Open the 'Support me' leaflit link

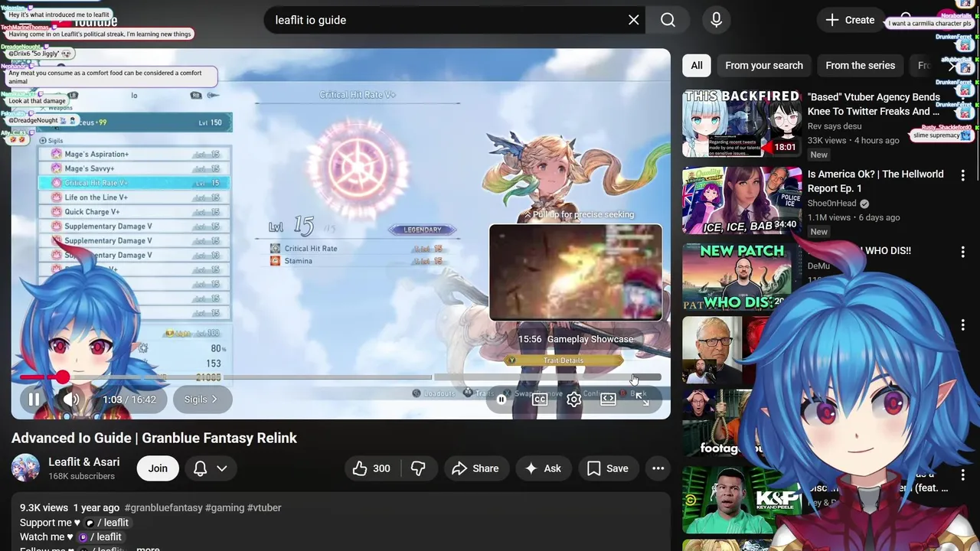click(106, 522)
